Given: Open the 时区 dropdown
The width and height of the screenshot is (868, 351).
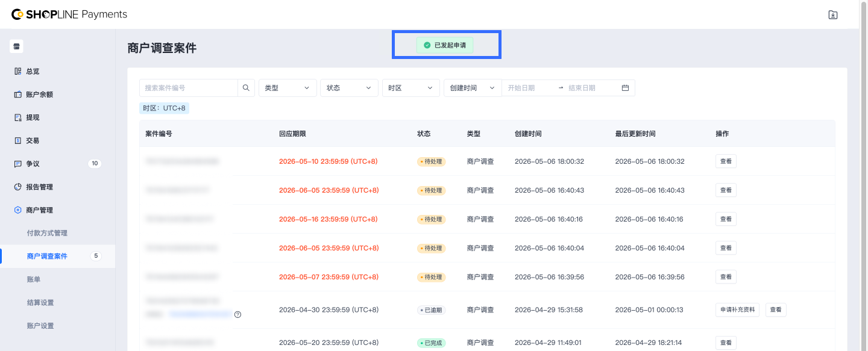Looking at the screenshot, I should (410, 88).
